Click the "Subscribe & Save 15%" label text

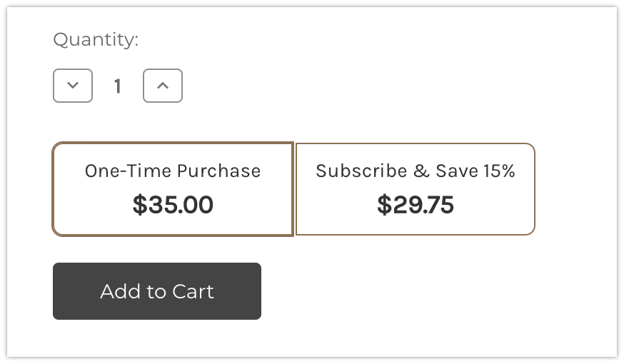(x=415, y=171)
